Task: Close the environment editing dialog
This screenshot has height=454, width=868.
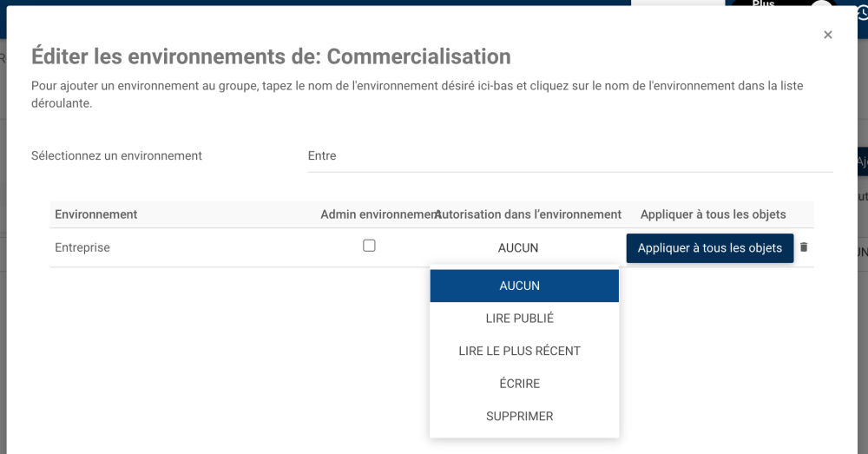Action: tap(828, 35)
